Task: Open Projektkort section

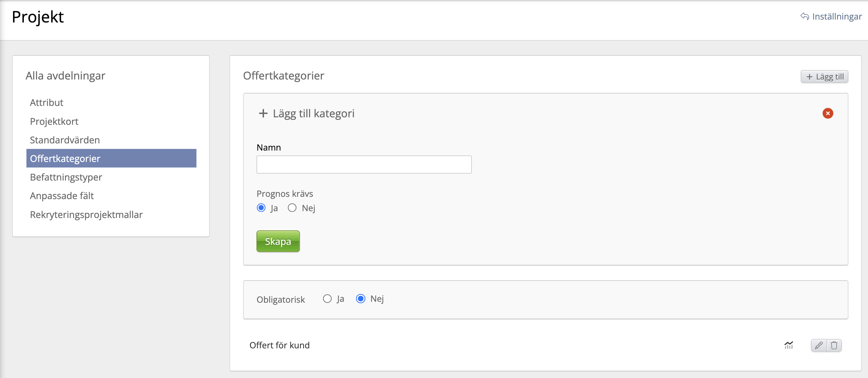Action: [x=54, y=121]
